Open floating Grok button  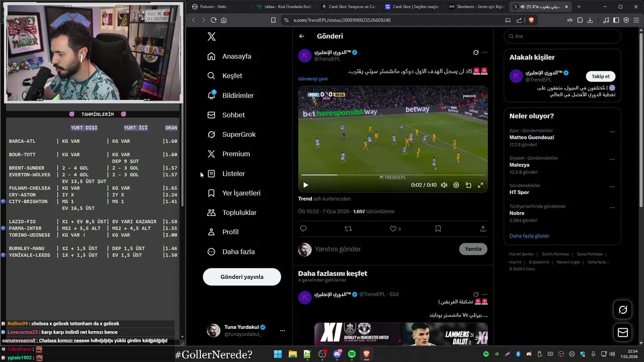click(623, 310)
